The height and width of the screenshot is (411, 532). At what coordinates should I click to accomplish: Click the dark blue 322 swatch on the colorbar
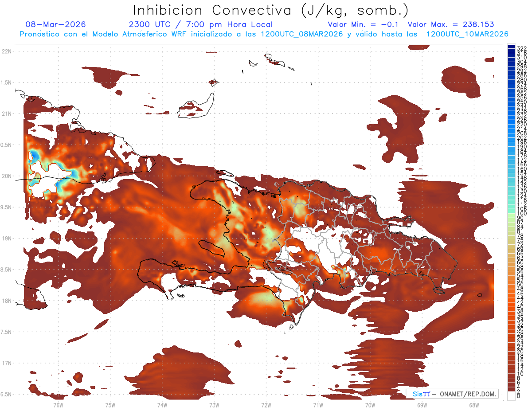[x=511, y=47]
